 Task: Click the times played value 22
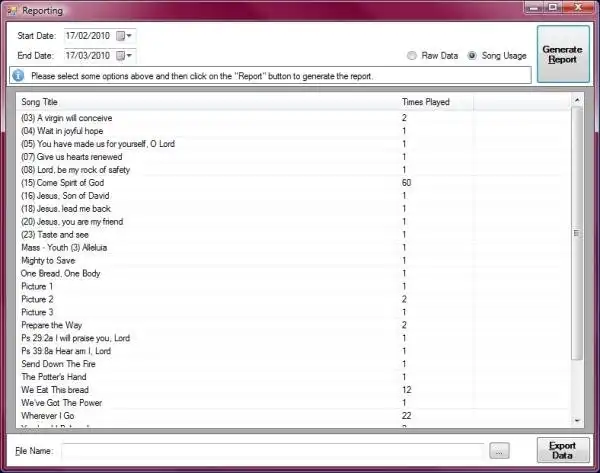coord(406,416)
